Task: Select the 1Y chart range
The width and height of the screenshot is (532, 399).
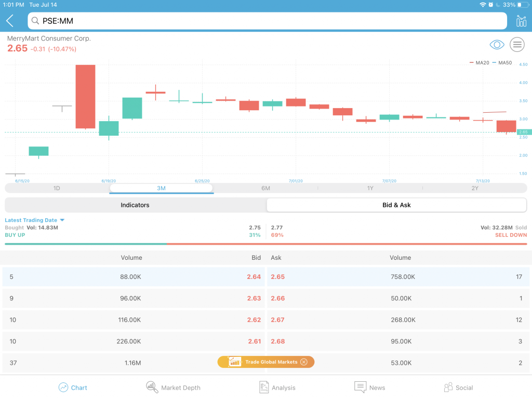Action: (370, 188)
